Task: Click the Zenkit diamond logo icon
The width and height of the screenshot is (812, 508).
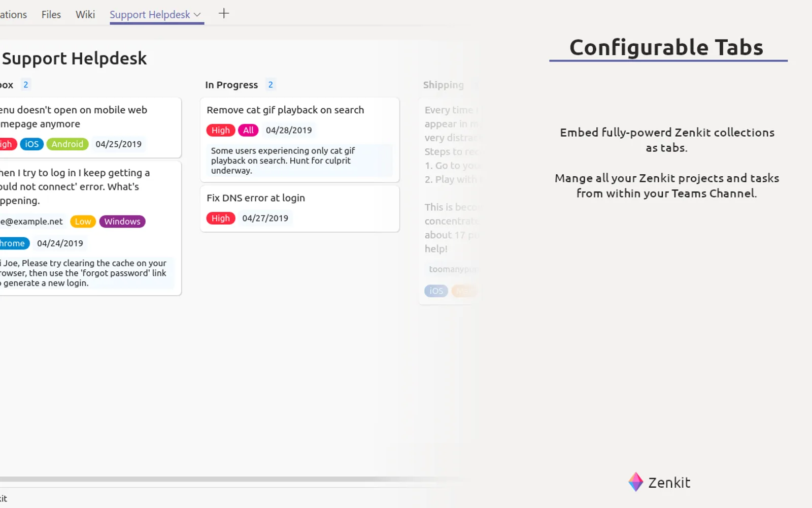Action: (635, 482)
